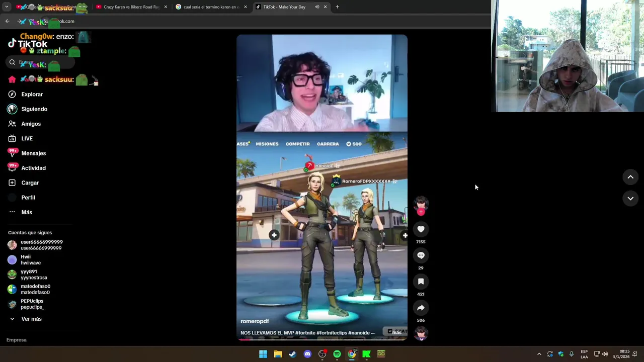Expand the Empresa footer section
Viewport: 644px width, 362px height.
[17, 340]
